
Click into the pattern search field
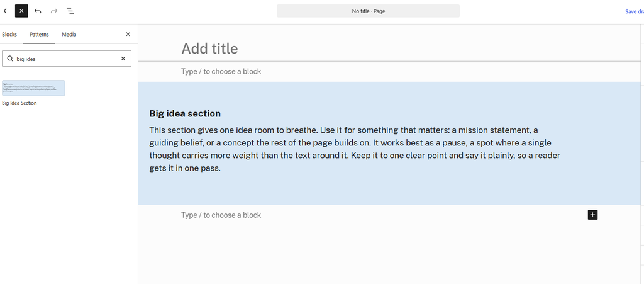coord(67,59)
